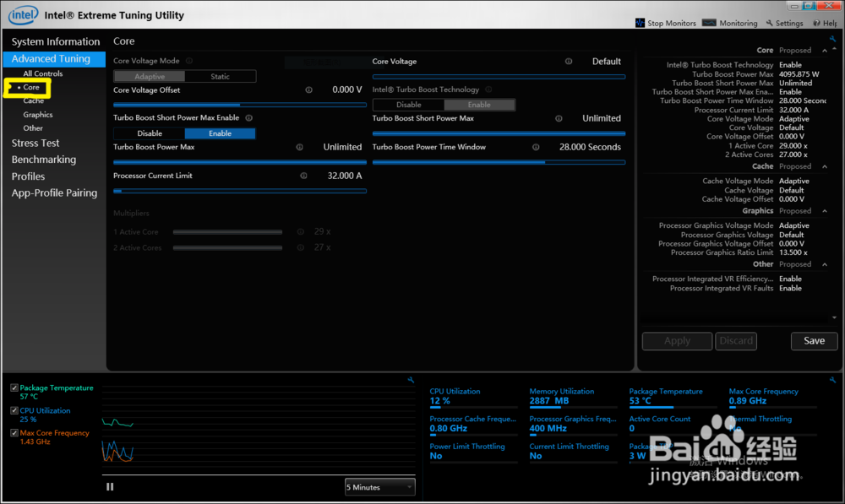This screenshot has width=845, height=504.
Task: Click the scroll up arrow in proposed panel
Action: [835, 50]
